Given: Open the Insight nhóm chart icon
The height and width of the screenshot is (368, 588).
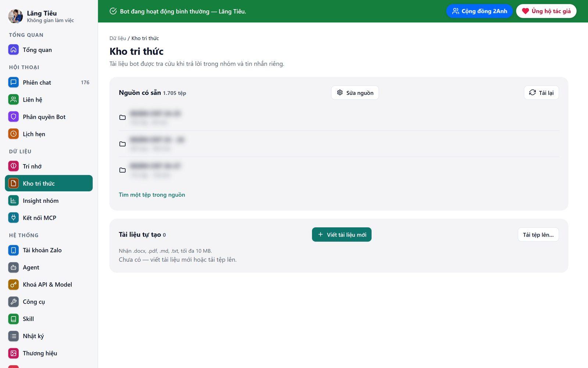Looking at the screenshot, I should pos(14,201).
